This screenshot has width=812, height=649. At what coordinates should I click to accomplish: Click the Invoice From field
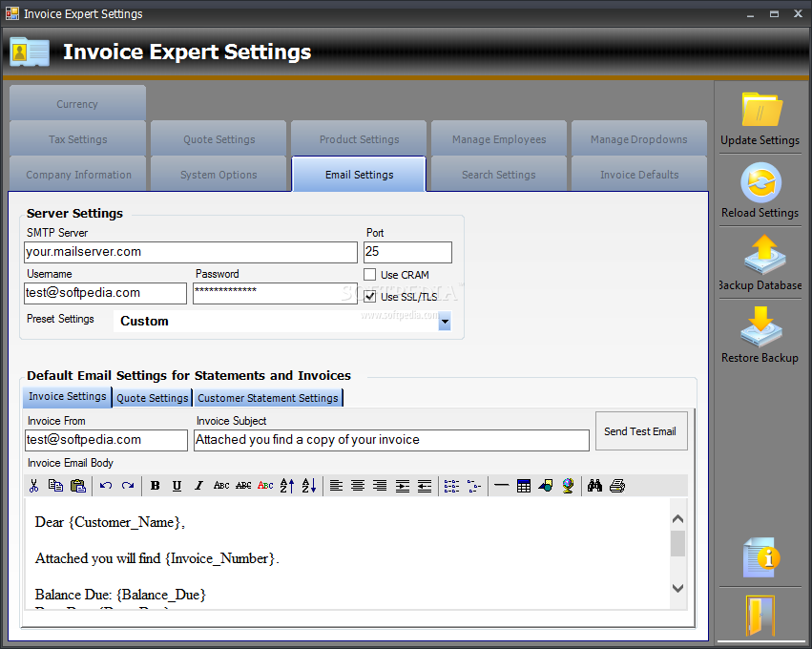point(106,440)
